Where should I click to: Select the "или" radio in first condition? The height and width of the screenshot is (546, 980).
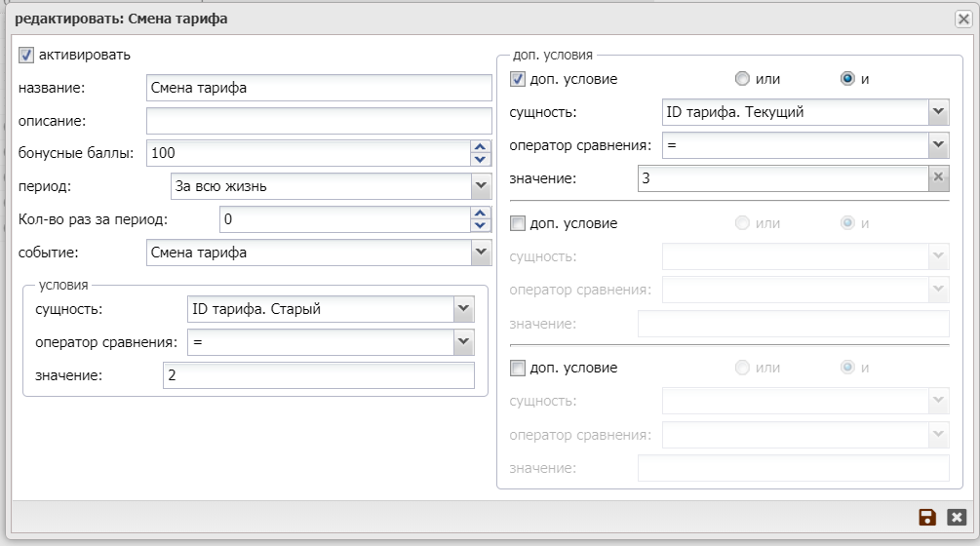click(742, 79)
